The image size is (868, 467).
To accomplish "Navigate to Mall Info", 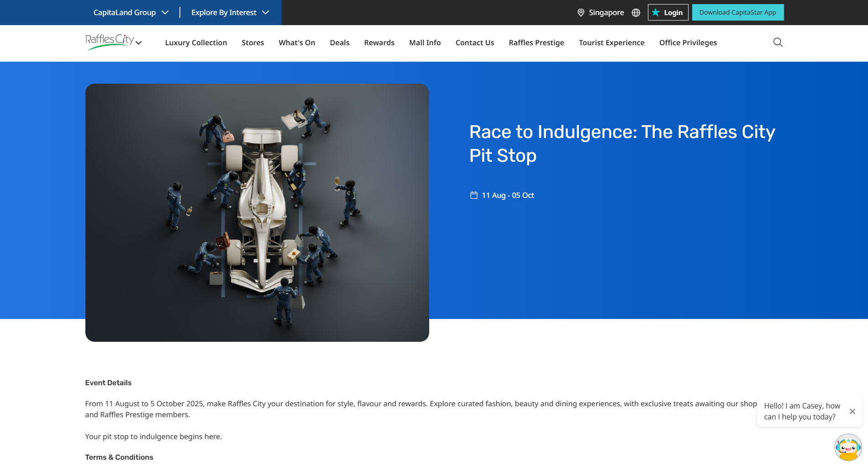I will 425,42.
